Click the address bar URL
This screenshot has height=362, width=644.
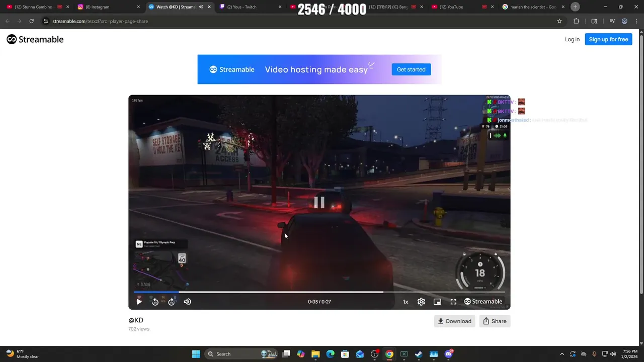[100, 21]
